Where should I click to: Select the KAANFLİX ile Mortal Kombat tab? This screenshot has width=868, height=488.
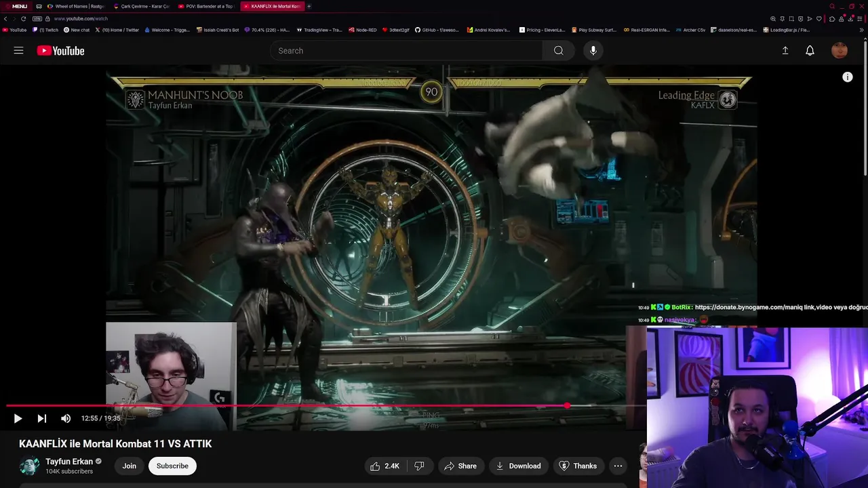(273, 6)
